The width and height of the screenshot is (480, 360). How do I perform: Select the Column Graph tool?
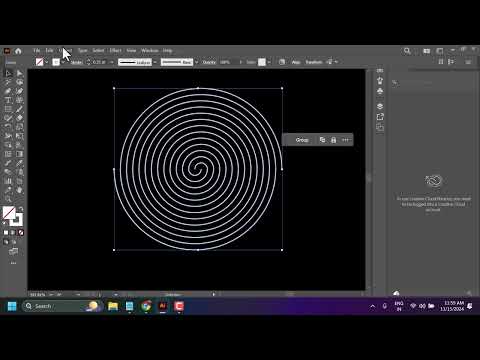point(8,181)
